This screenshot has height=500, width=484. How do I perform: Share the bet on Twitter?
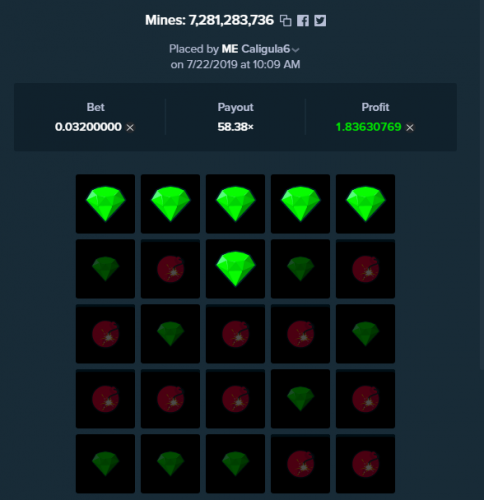tap(320, 21)
